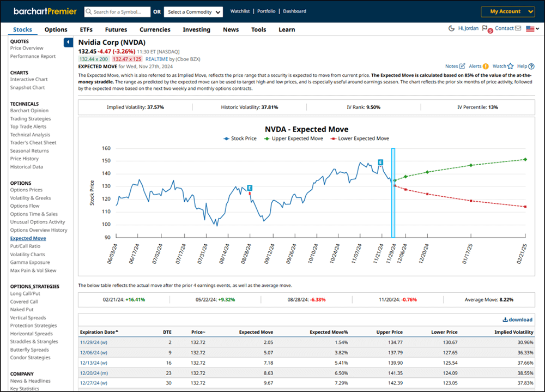Image resolution: width=545 pixels, height=392 pixels.
Task: Open the 12/06/24 (w) expiration row
Action: 94,352
